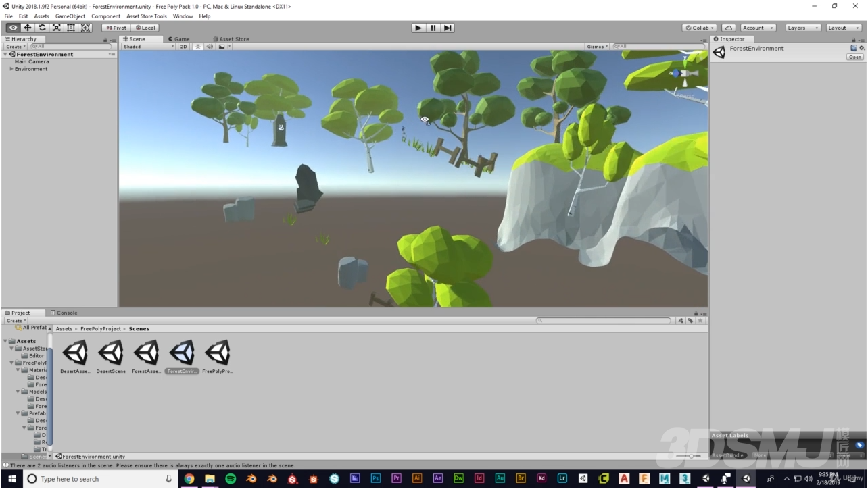Open Unity cloud Services
This screenshot has height=489, width=868.
729,28
